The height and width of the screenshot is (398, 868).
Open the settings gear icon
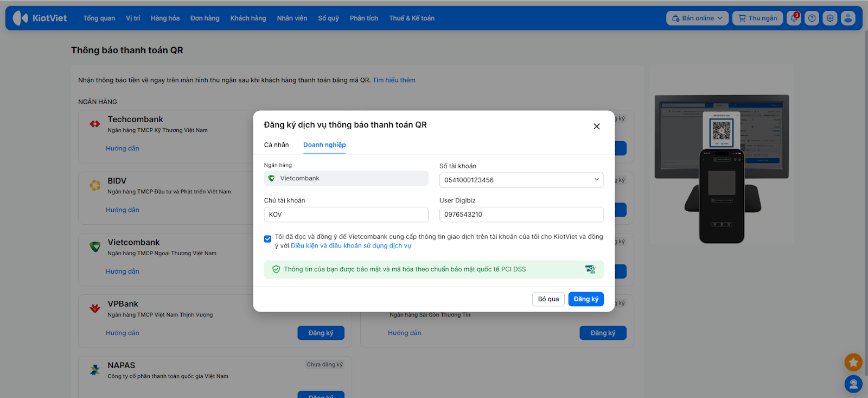coord(830,18)
